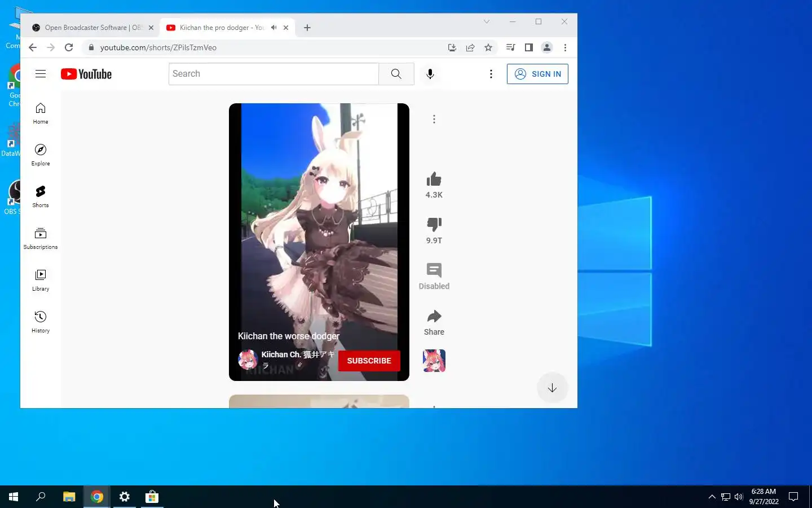Open Shorts in sidebar
Viewport: 812px width, 508px height.
[x=41, y=196]
